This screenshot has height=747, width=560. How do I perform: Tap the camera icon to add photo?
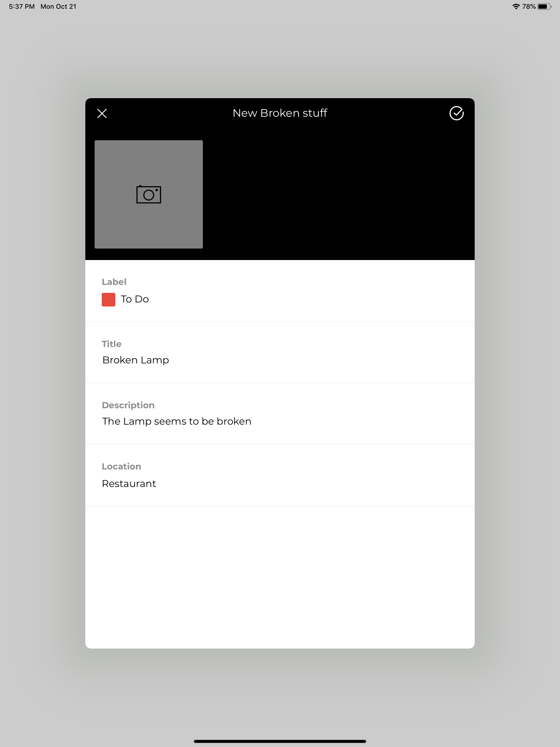click(148, 194)
